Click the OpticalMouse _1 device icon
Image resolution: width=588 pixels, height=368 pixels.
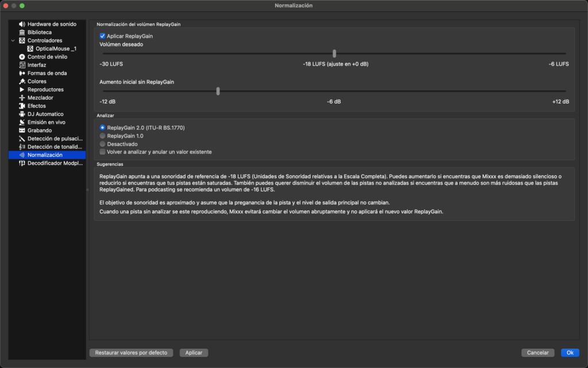pyautogui.click(x=30, y=49)
